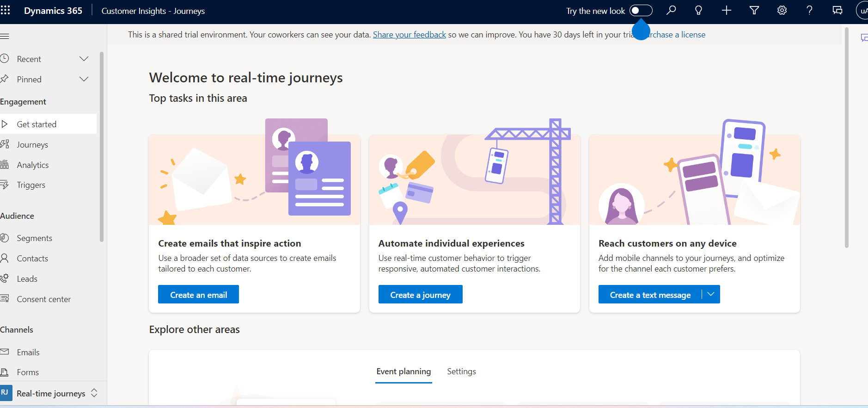Click the sidebar navigation scrollbar
The height and width of the screenshot is (408, 868).
[x=102, y=147]
